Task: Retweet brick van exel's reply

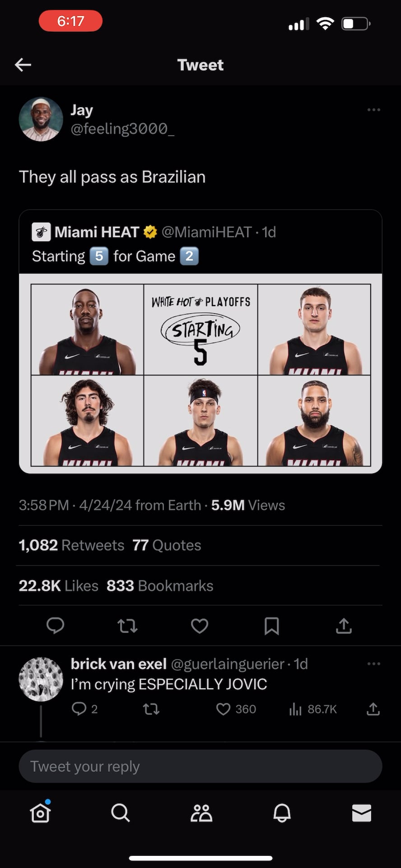Action: 151,709
